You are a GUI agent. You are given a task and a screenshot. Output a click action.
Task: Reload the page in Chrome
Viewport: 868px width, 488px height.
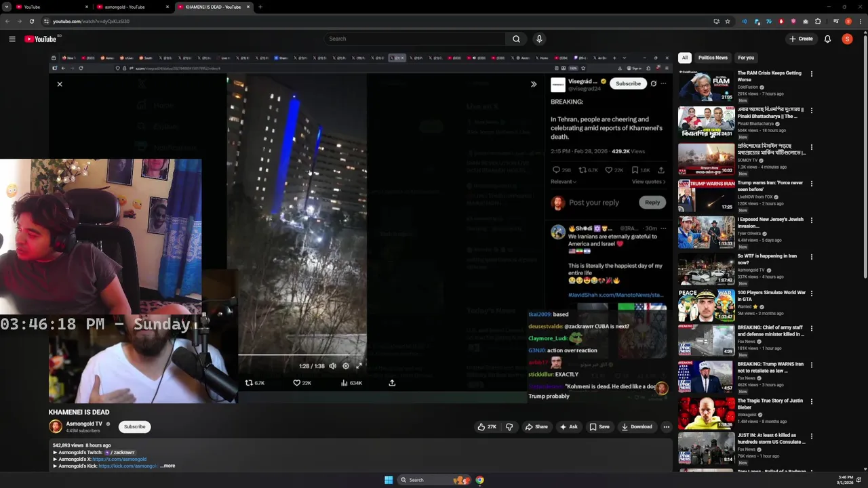[31, 21]
